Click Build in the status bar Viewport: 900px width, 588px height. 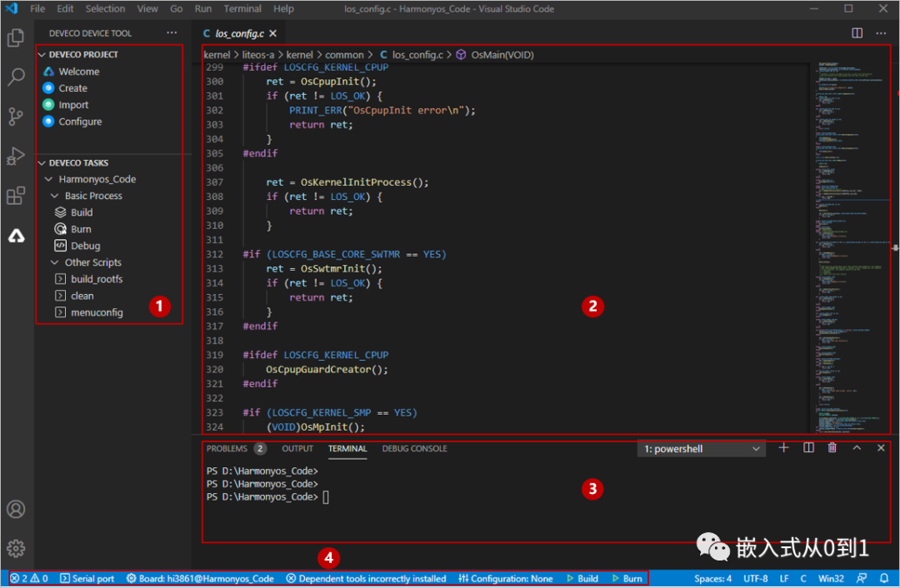(x=582, y=578)
